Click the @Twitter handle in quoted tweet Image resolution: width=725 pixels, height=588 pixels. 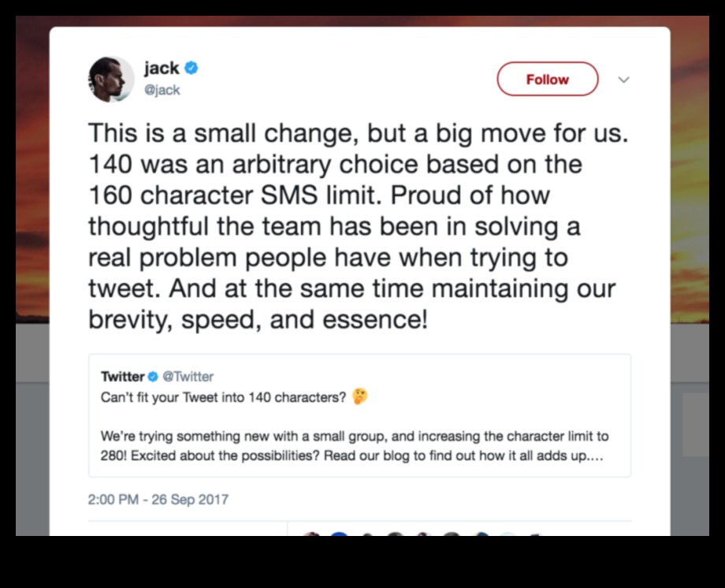click(188, 377)
